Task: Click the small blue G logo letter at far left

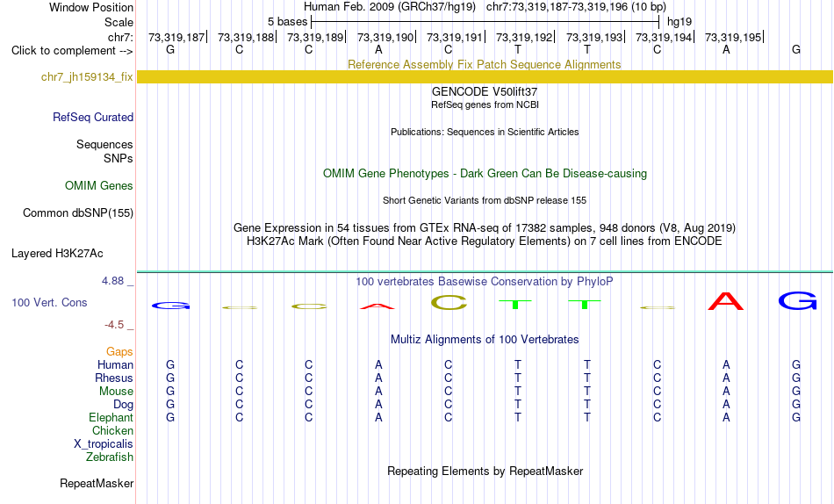Action: [170, 306]
